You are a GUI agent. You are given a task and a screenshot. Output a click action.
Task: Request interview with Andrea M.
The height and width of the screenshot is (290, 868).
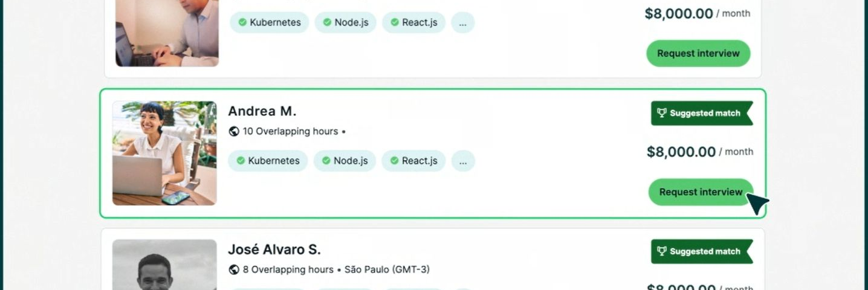701,192
